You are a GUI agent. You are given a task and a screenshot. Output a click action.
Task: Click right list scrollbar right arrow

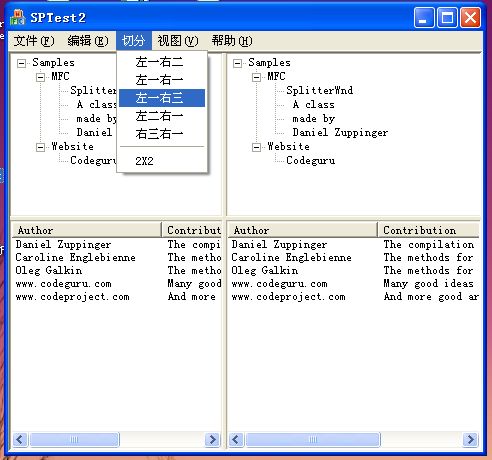[471, 440]
